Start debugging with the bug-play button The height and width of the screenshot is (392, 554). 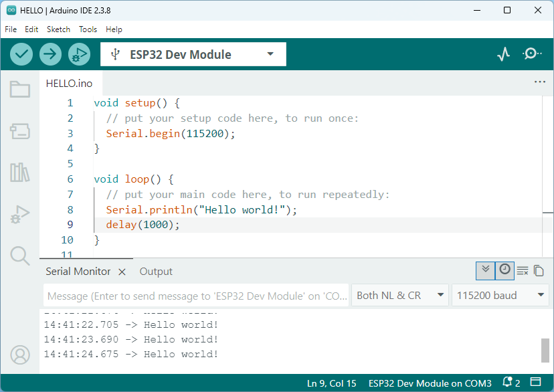(79, 54)
